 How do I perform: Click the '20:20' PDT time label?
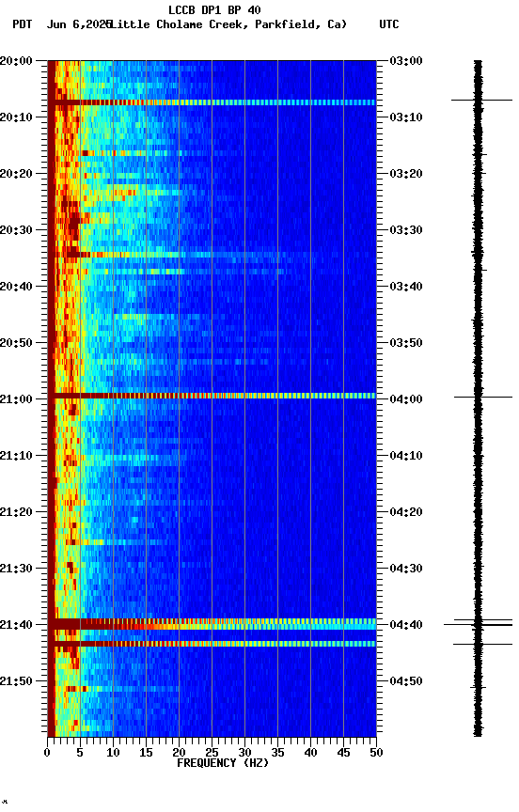[16, 174]
